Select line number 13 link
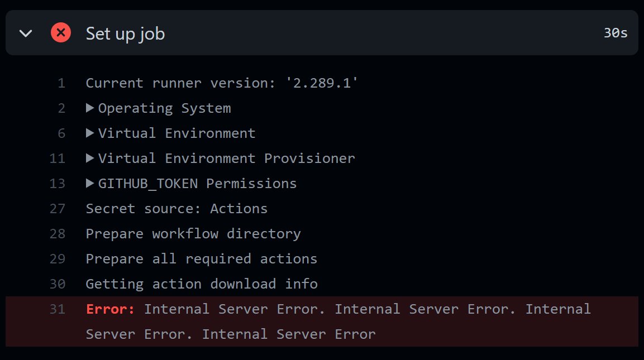This screenshot has width=644, height=360. pyautogui.click(x=58, y=184)
